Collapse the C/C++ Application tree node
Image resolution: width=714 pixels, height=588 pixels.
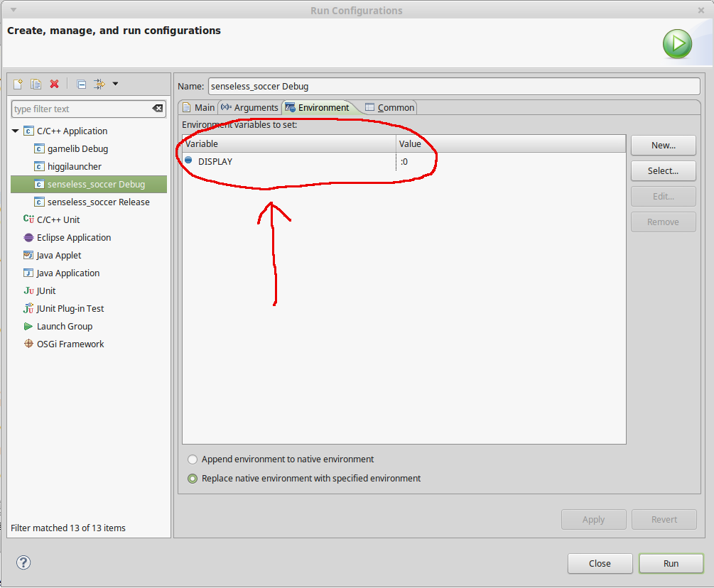15,131
